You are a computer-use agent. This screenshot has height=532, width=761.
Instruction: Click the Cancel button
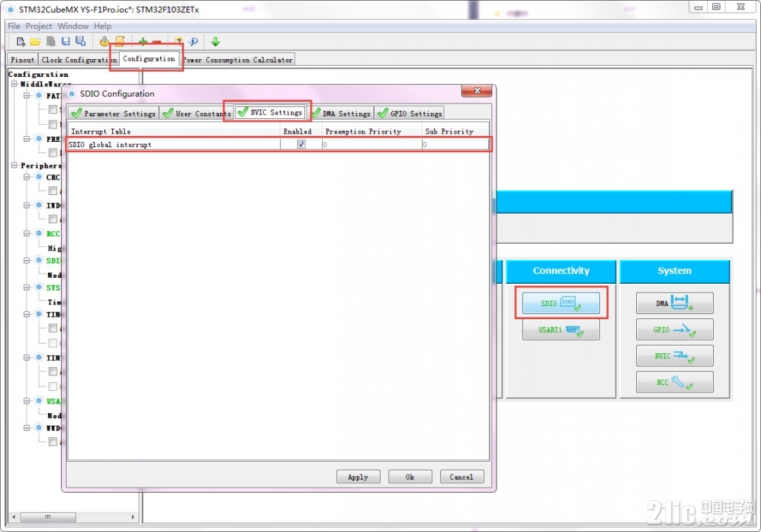[462, 477]
